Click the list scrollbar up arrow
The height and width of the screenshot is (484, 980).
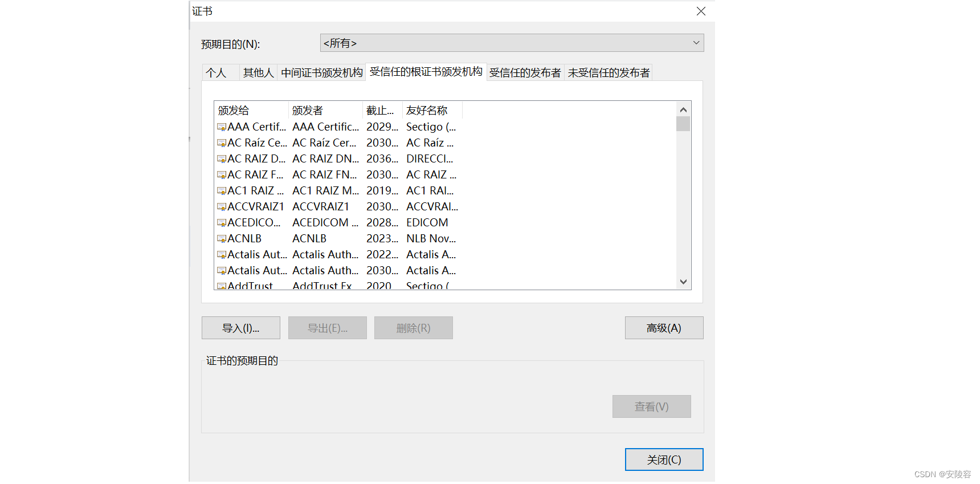[683, 109]
